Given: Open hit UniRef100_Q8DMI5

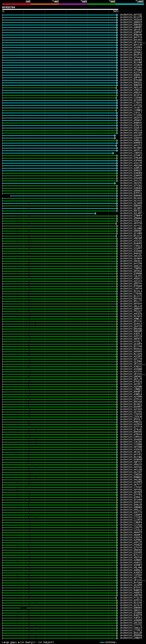Looking at the screenshot, I should tap(131, 22).
